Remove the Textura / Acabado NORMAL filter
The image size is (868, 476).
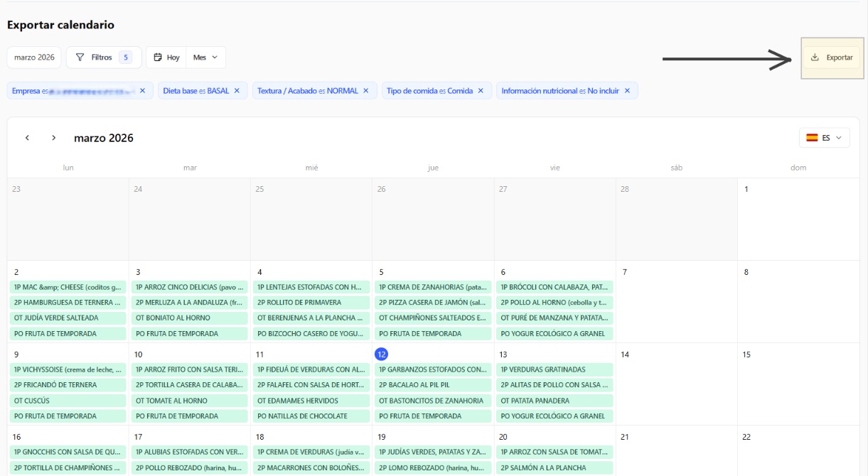pyautogui.click(x=366, y=91)
